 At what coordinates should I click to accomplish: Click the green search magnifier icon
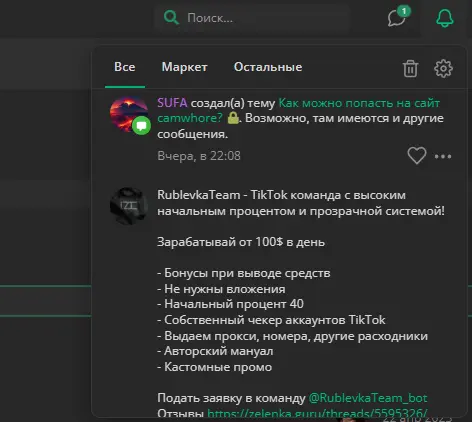coord(171,17)
